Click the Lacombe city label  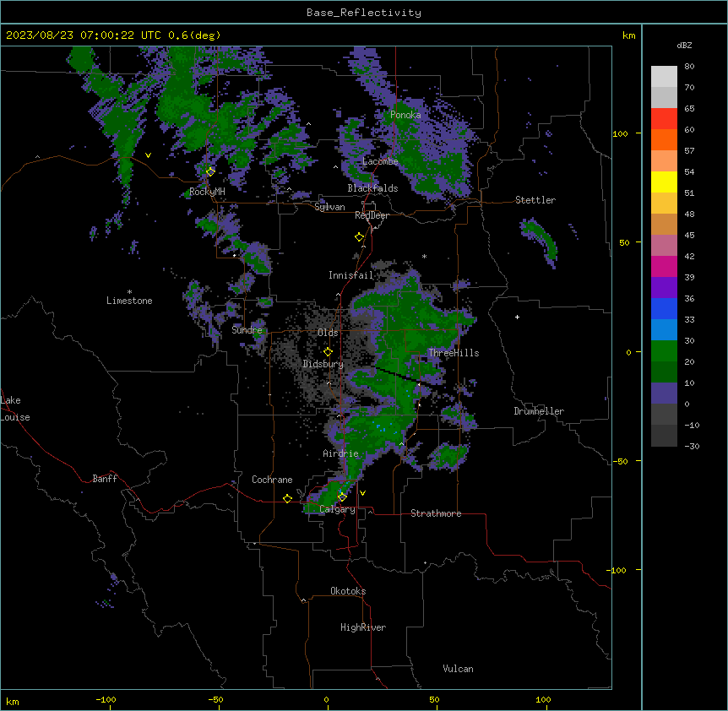380,161
